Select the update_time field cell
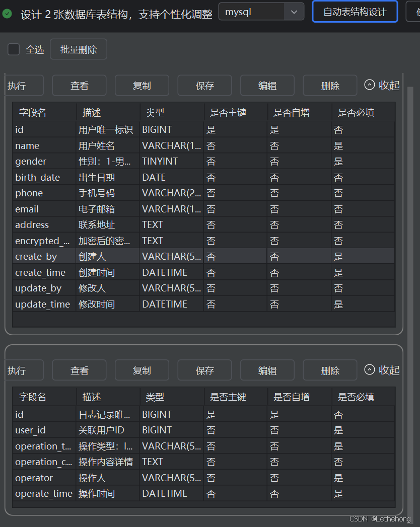The height and width of the screenshot is (527, 420). tap(44, 304)
